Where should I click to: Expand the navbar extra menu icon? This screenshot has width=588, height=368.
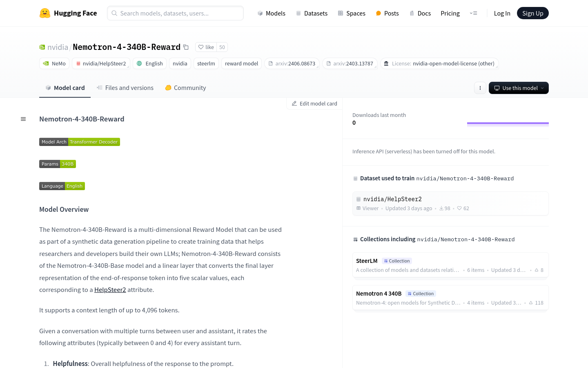(x=474, y=13)
